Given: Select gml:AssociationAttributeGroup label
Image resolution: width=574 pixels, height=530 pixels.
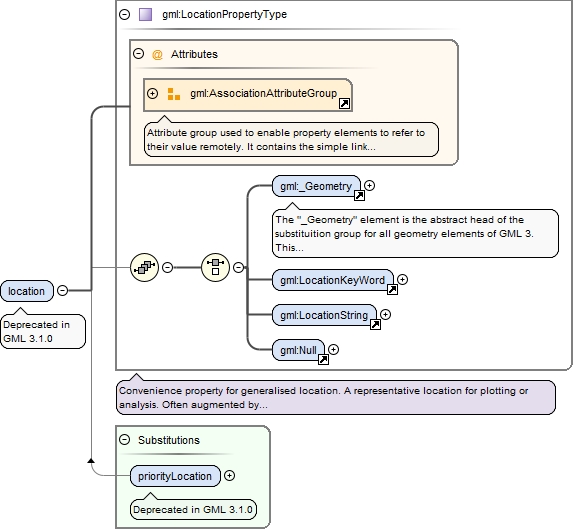Looking at the screenshot, I should coord(263,93).
